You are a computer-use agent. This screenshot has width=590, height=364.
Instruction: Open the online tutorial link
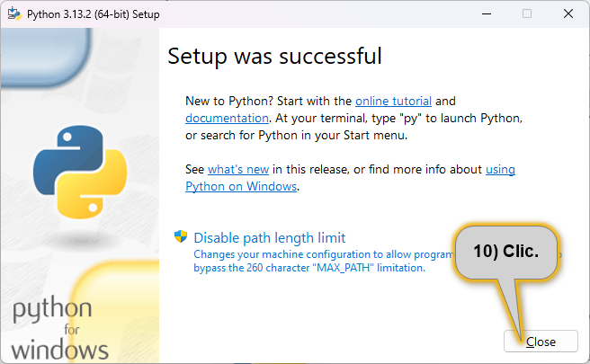pos(393,102)
